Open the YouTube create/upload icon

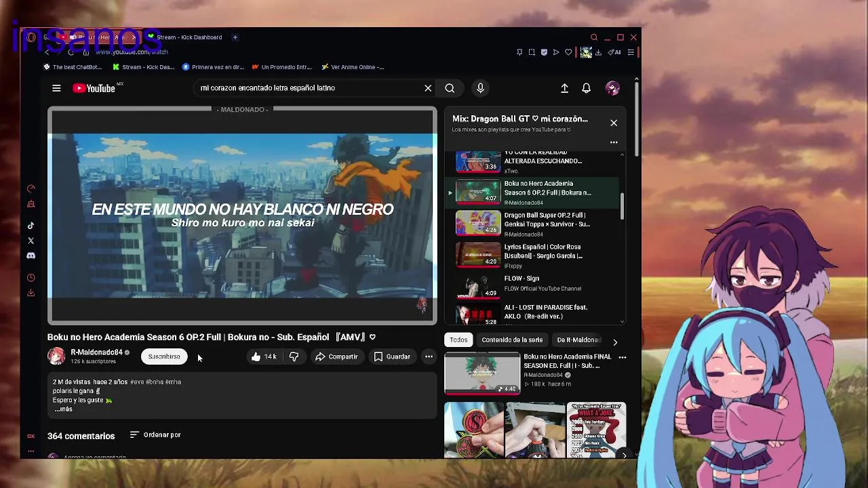point(564,88)
